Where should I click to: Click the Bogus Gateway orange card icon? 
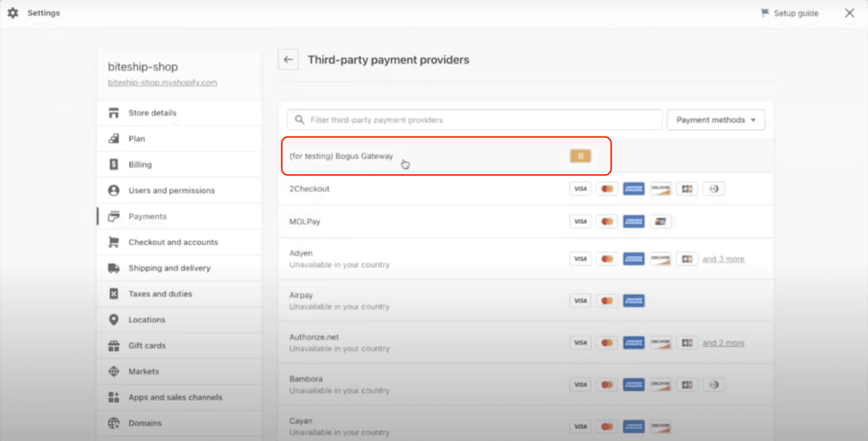[x=580, y=156]
